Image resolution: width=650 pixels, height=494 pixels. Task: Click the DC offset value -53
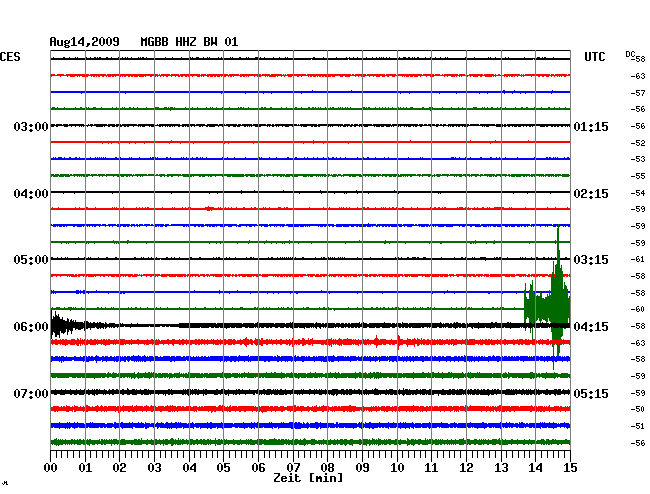[x=638, y=159]
